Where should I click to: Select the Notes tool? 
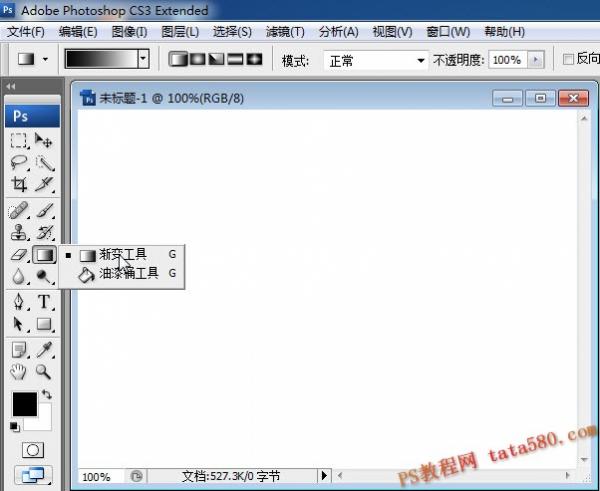click(x=18, y=349)
